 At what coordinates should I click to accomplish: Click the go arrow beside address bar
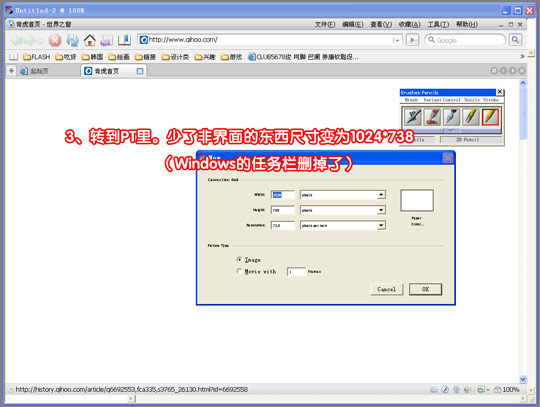[412, 40]
